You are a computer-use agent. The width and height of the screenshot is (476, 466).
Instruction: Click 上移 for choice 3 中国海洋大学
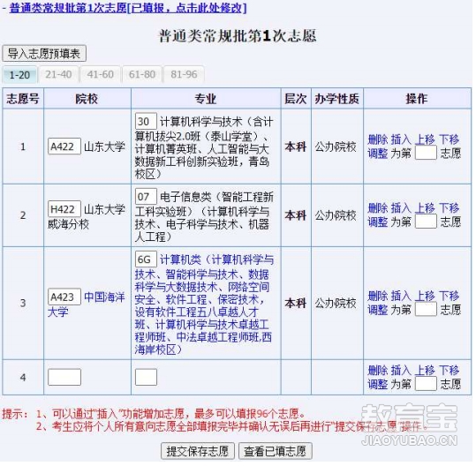426,297
